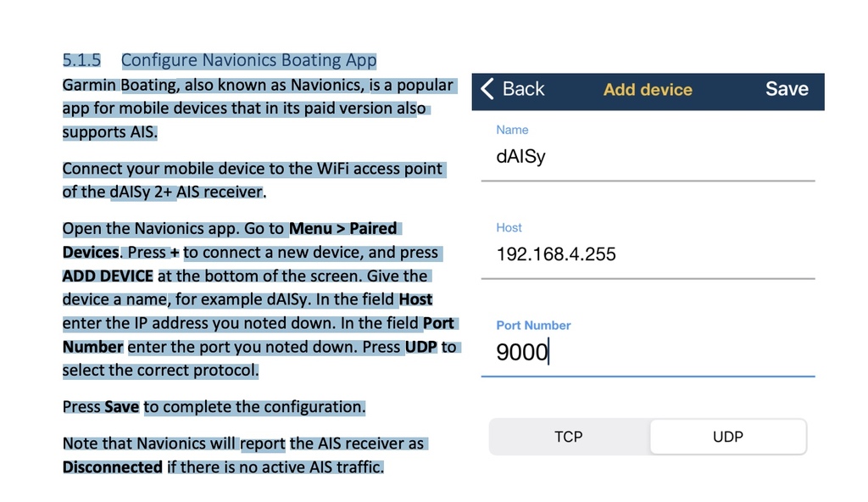Viewport: 868px width, 502px height.
Task: Click the text 'supports AIS.'
Action: pyautogui.click(x=109, y=132)
